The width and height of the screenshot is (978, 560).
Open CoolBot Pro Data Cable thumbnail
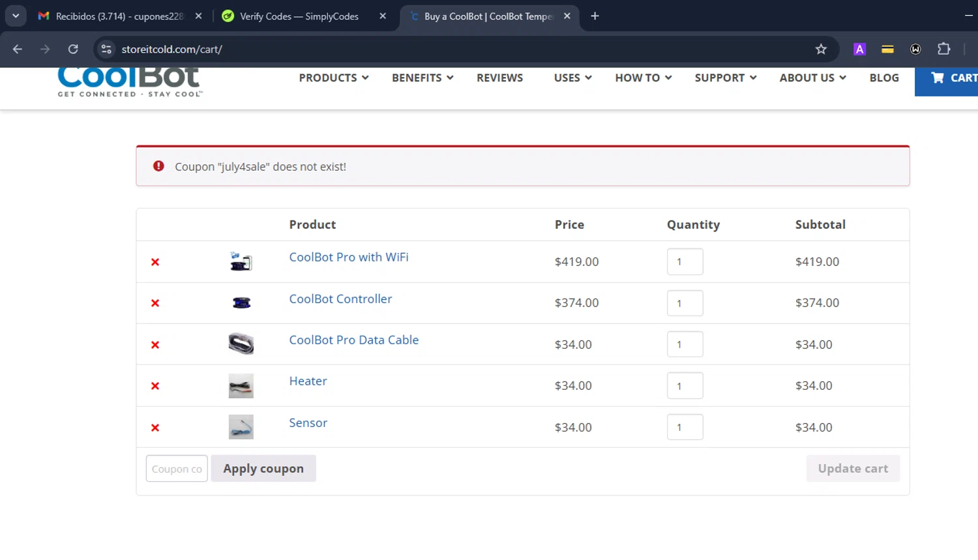241,344
